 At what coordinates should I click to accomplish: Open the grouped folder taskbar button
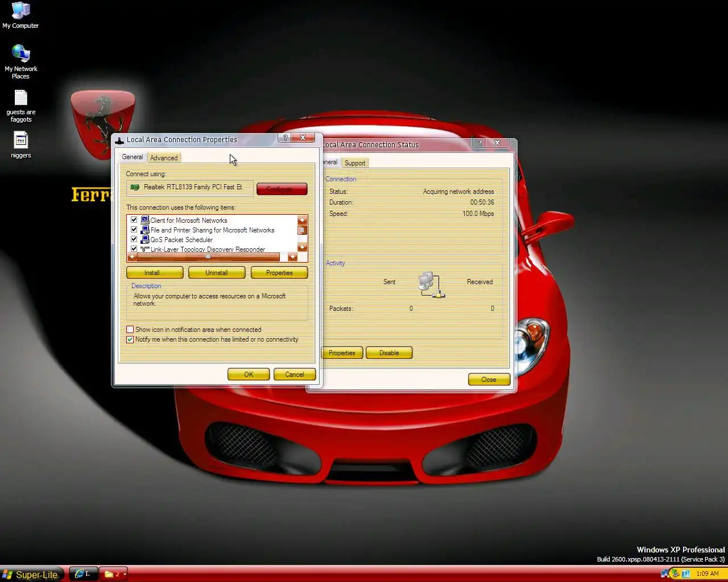coord(113,574)
